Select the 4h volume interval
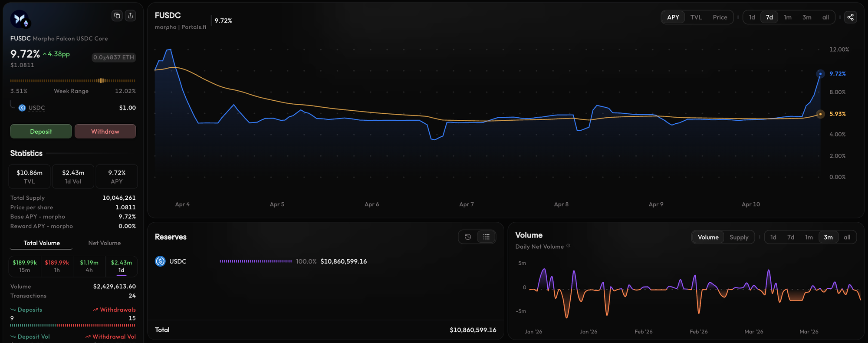 pos(89,266)
